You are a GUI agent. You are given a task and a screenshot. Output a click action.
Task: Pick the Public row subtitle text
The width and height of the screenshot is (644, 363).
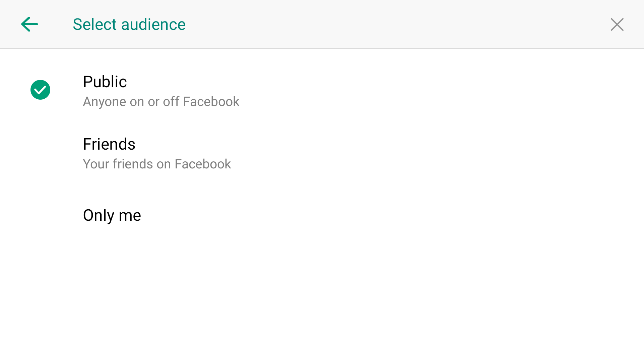point(161,102)
